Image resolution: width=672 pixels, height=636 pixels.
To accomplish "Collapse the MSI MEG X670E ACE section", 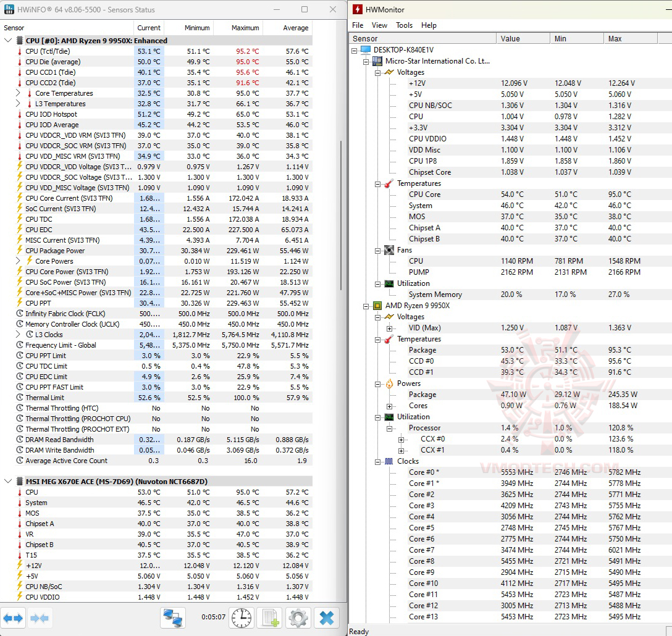I will click(x=7, y=481).
